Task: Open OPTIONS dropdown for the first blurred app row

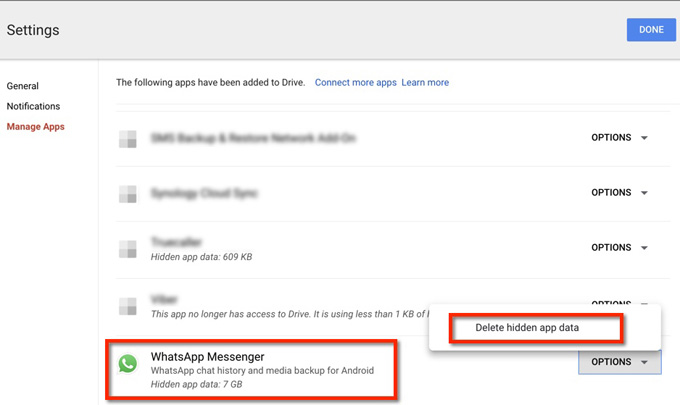Action: [620, 137]
